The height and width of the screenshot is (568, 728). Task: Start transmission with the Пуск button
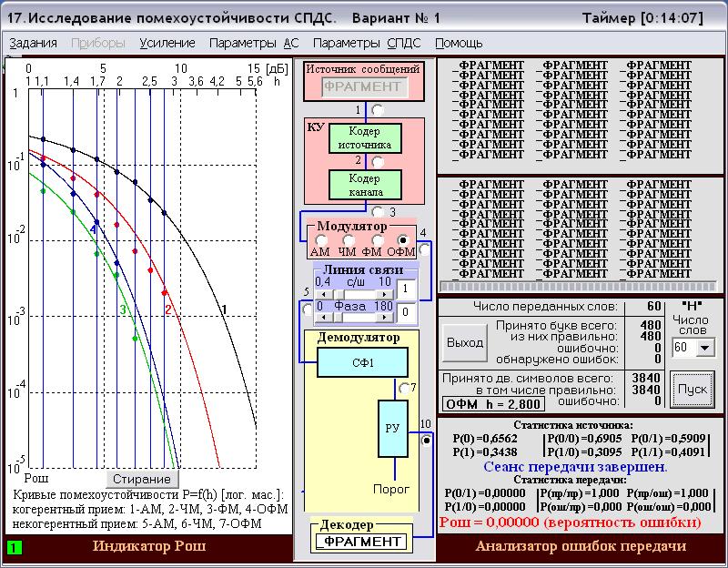[x=693, y=390]
